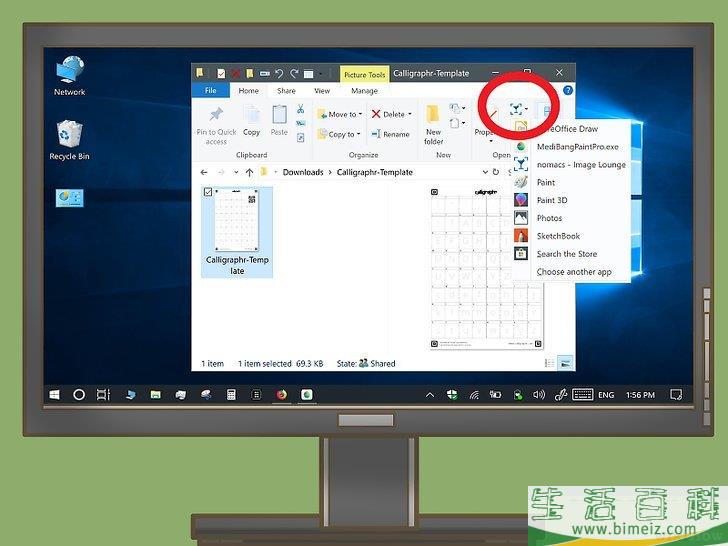Go back with the left arrow button
728x546 pixels.
[x=204, y=172]
